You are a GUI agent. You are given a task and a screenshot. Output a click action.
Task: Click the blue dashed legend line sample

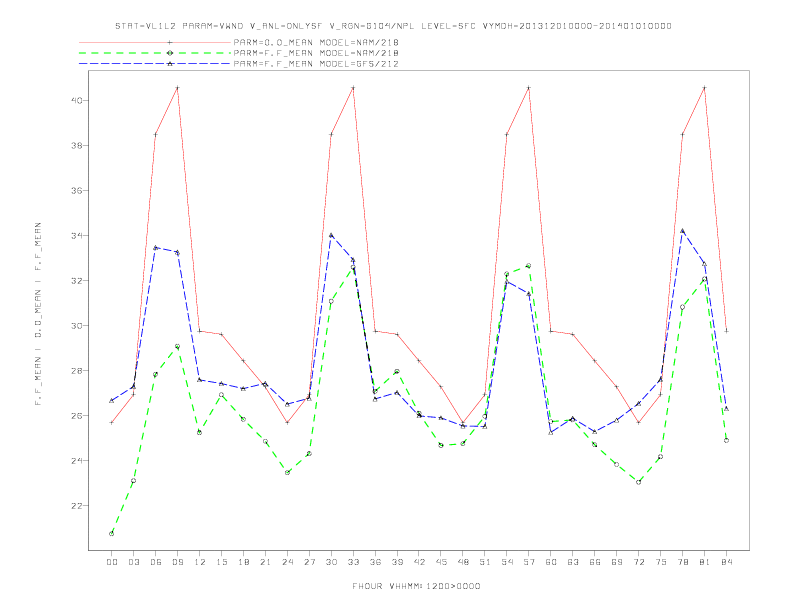[x=155, y=64]
